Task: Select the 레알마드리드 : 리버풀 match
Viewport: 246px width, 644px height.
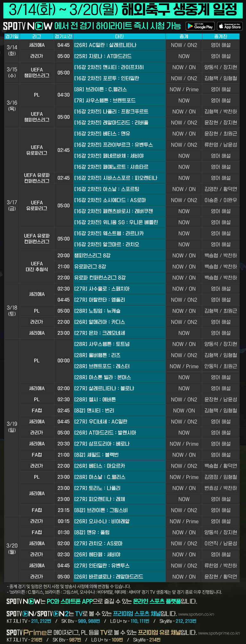Action: tap(119, 123)
